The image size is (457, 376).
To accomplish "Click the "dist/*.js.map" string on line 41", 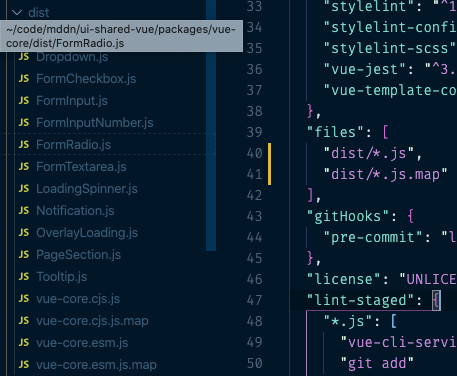I will tap(385, 174).
